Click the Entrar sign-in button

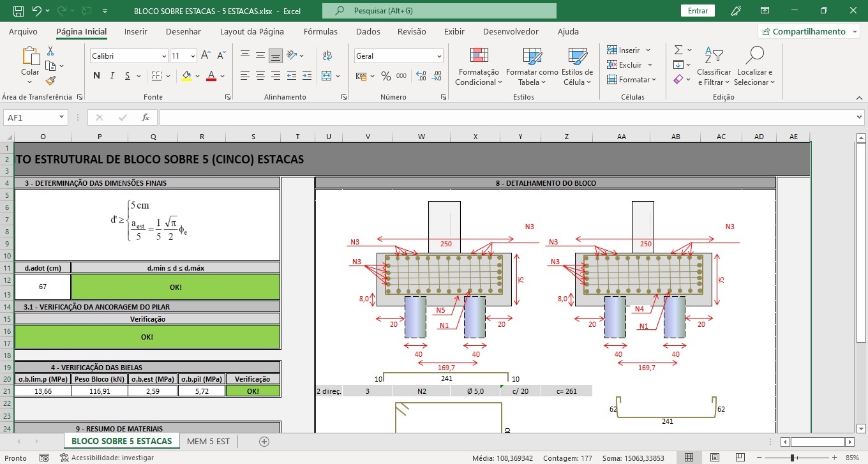[698, 11]
